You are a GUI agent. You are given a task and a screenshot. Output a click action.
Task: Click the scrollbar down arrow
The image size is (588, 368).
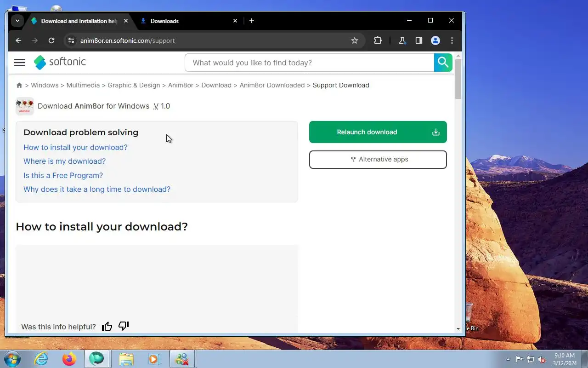point(458,329)
